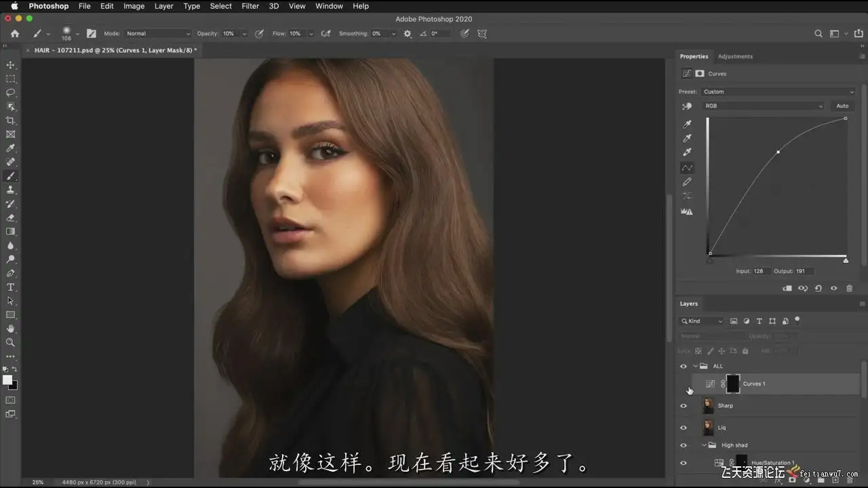
Task: Click the white point slider under curve
Action: point(846,260)
